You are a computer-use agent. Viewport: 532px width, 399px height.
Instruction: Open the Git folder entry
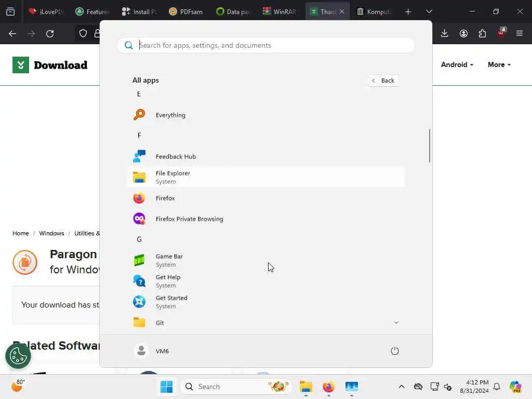click(266, 322)
